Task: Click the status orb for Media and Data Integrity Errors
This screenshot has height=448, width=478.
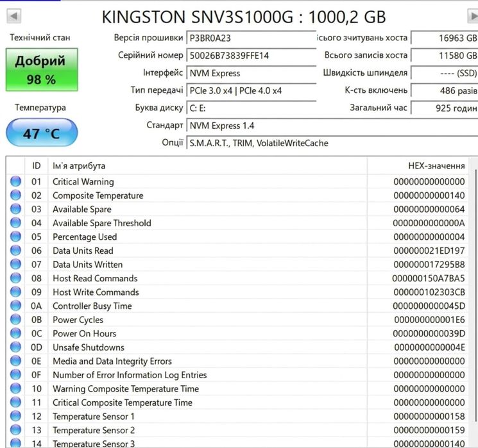Action: coord(15,361)
